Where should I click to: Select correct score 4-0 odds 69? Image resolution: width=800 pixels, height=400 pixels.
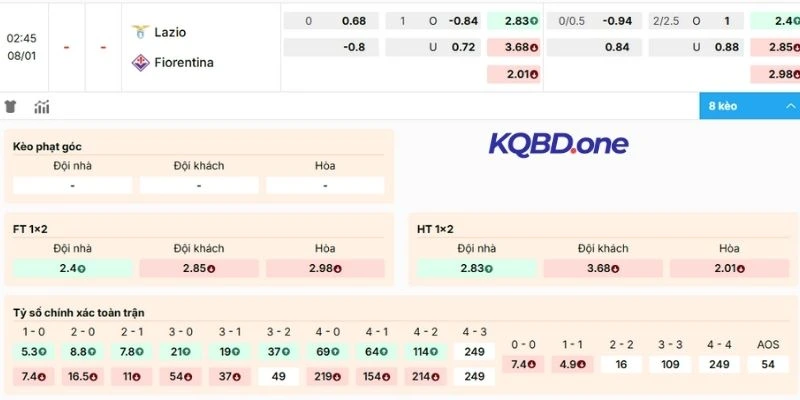point(328,352)
